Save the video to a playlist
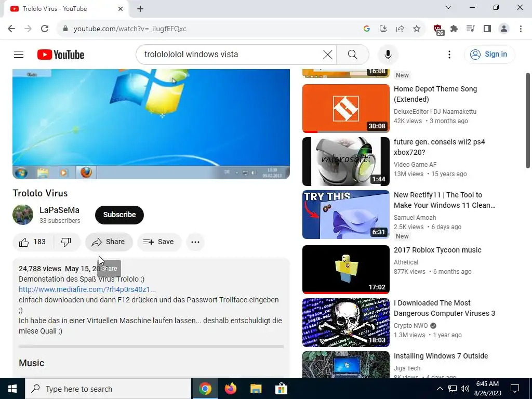The width and height of the screenshot is (532, 399). click(x=159, y=242)
